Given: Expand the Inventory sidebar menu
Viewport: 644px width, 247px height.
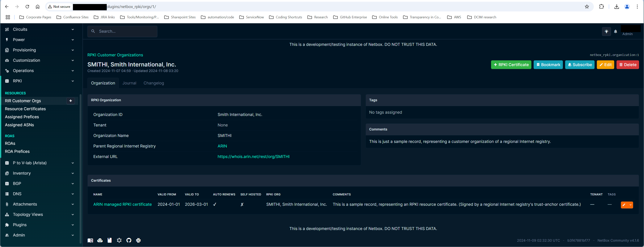Looking at the screenshot, I should coord(40,173).
